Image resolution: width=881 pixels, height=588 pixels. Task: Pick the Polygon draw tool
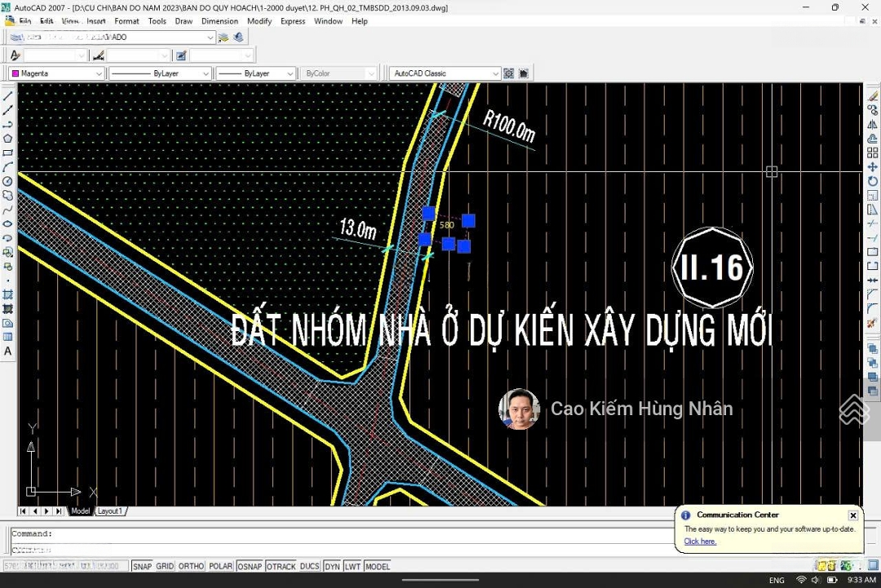[8, 139]
